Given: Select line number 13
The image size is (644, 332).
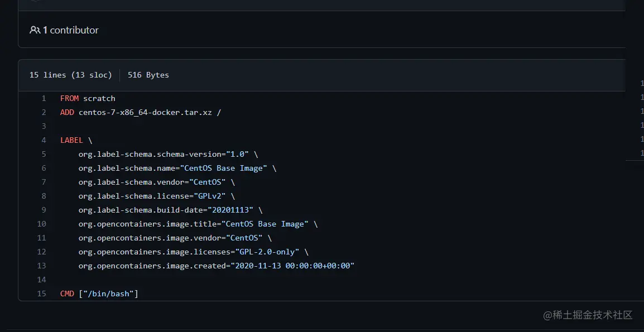Looking at the screenshot, I should [x=41, y=266].
